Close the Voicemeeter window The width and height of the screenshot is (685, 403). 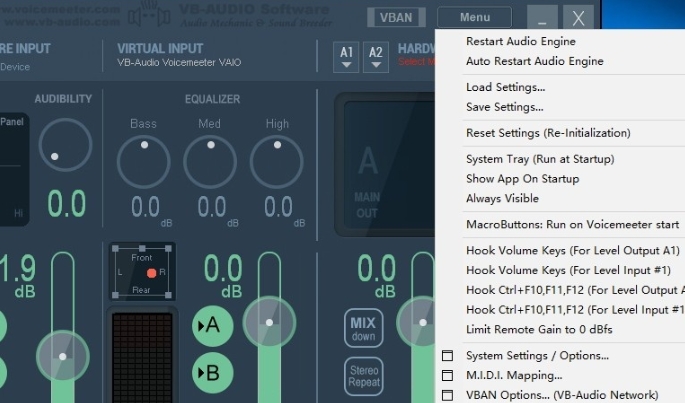(578, 17)
